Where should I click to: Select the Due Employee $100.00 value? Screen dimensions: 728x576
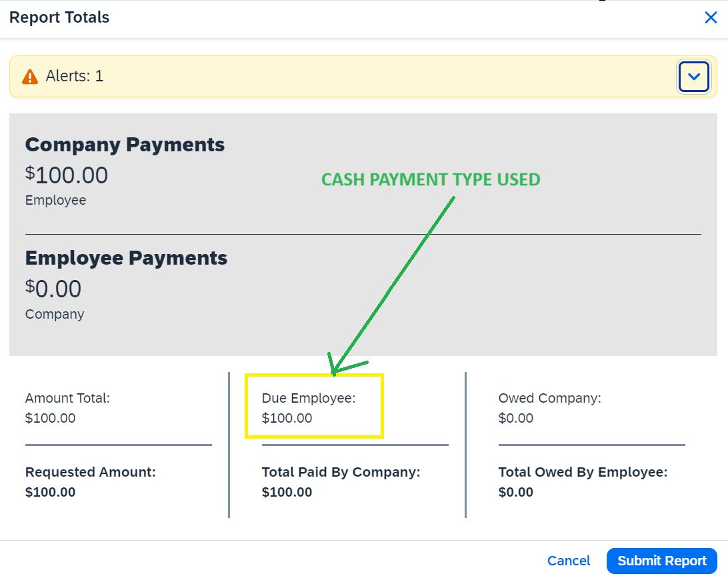point(287,418)
